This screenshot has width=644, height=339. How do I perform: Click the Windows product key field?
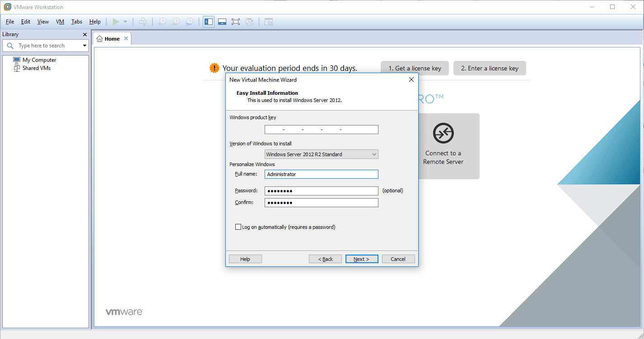click(321, 130)
